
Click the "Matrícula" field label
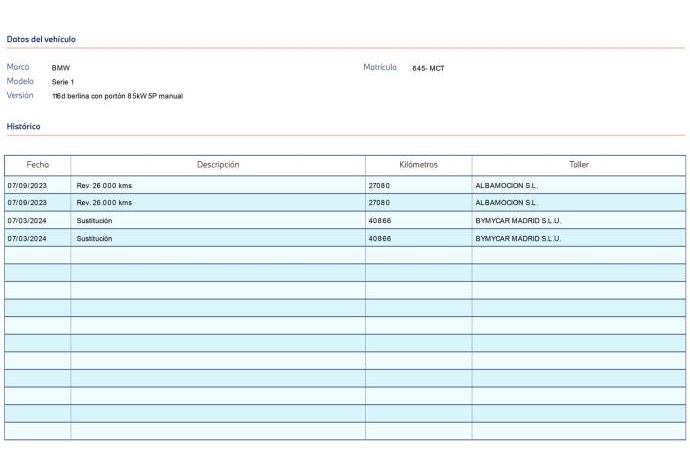[x=380, y=67]
